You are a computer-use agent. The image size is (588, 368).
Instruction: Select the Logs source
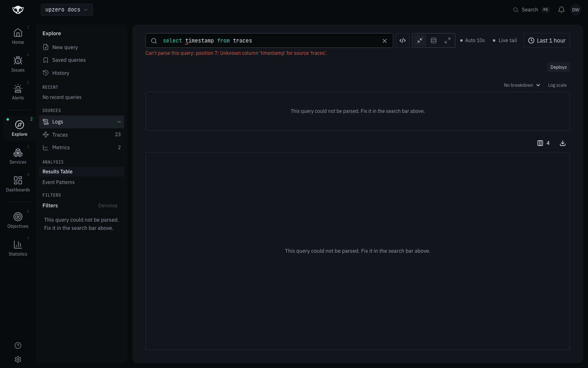[82, 122]
